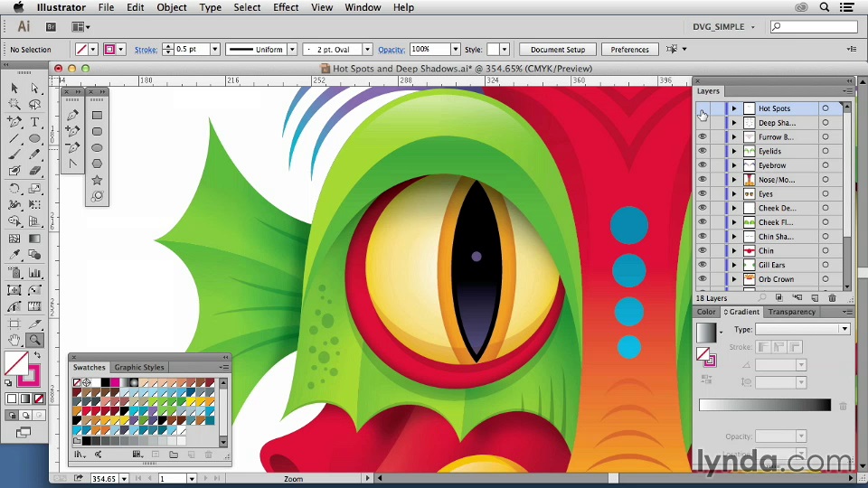This screenshot has width=868, height=488.
Task: Choose the Pencil tool
Action: point(34,155)
